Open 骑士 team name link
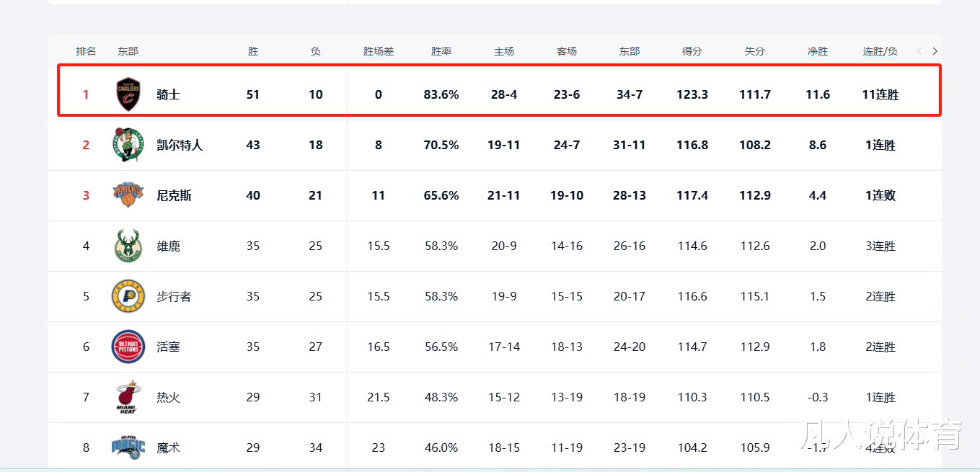This screenshot has height=472, width=980. point(168,94)
